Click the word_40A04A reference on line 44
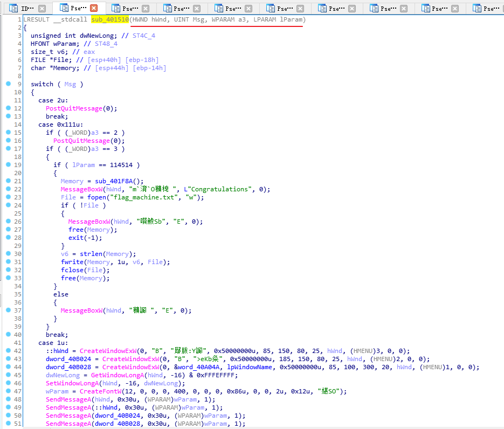504x429 pixels. pos(198,367)
